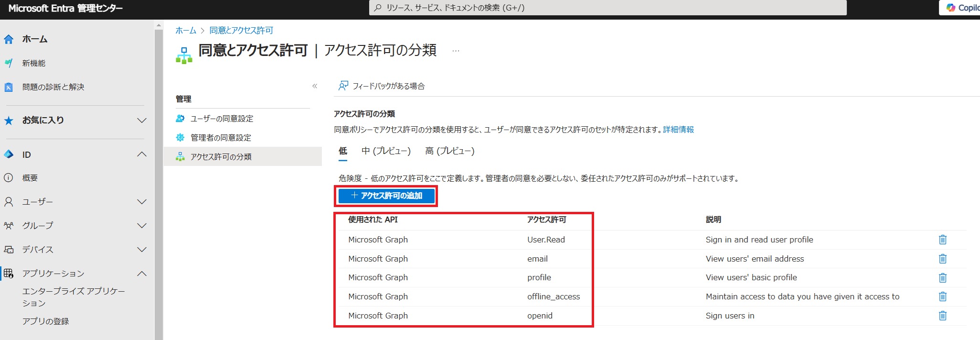Click the グループ people icon
Viewport: 980px width, 340px height.
9,226
